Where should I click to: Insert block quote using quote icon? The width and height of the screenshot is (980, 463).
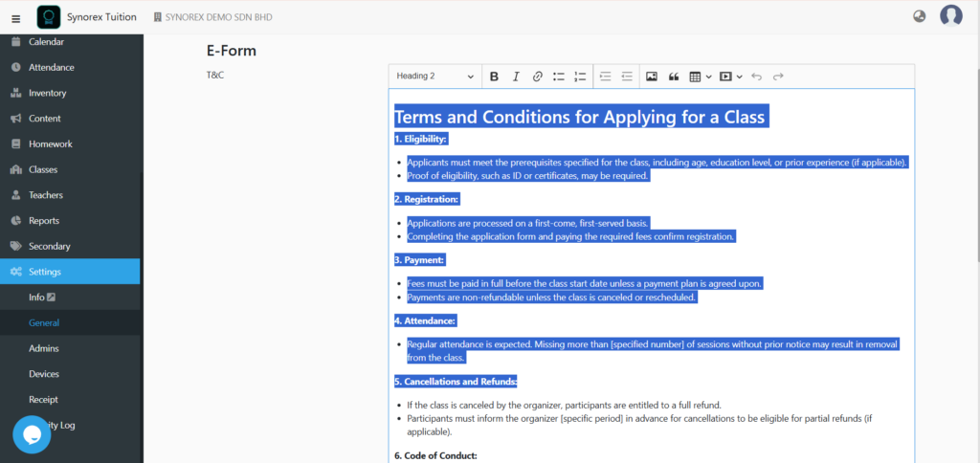pos(673,77)
